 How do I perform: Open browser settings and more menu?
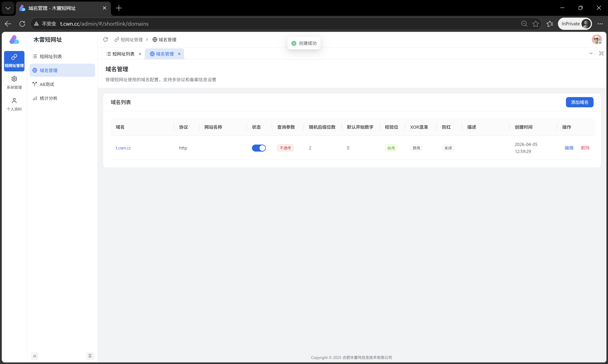pos(600,24)
